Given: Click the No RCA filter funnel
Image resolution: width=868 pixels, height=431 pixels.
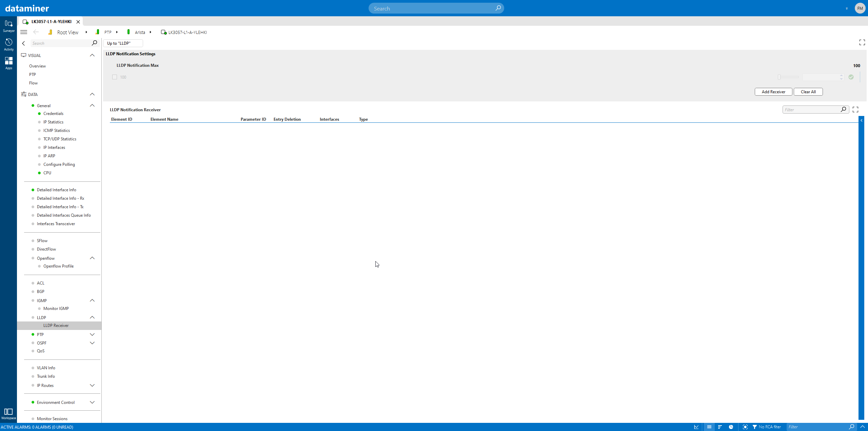Looking at the screenshot, I should 755,427.
